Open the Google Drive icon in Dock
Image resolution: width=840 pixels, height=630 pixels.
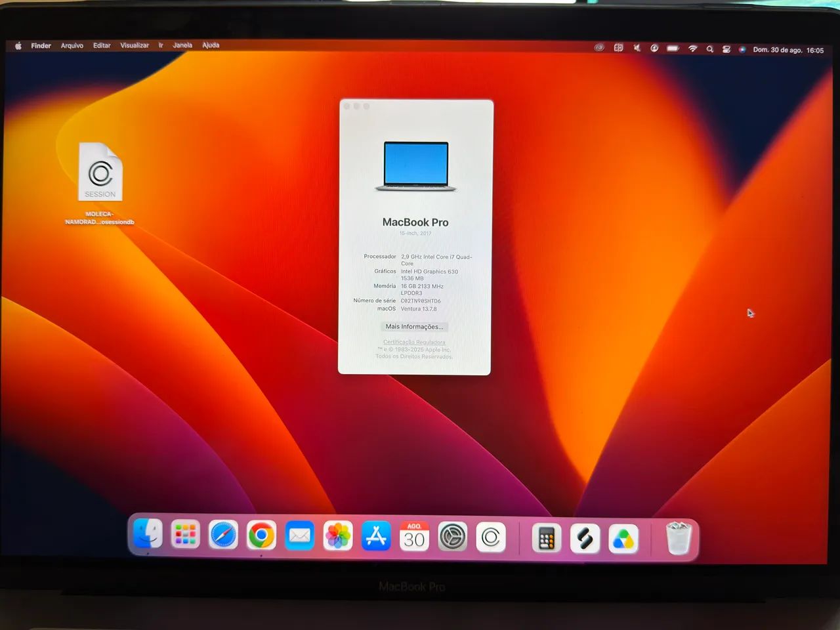pos(623,539)
